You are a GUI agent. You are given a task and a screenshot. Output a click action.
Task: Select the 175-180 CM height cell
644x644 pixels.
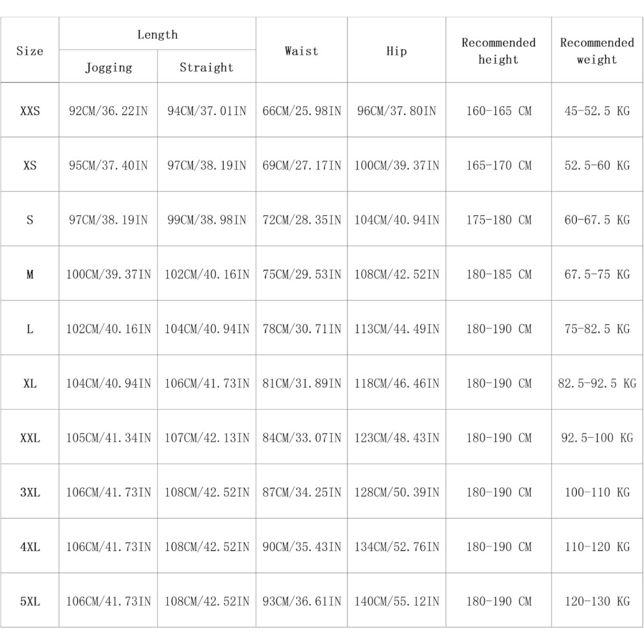pyautogui.click(x=498, y=220)
